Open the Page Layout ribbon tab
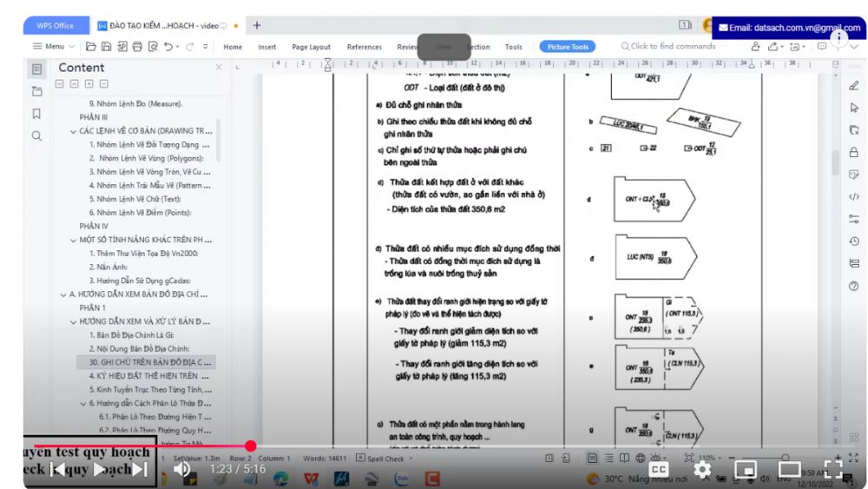Screen dimensions: 868x489 311,47
